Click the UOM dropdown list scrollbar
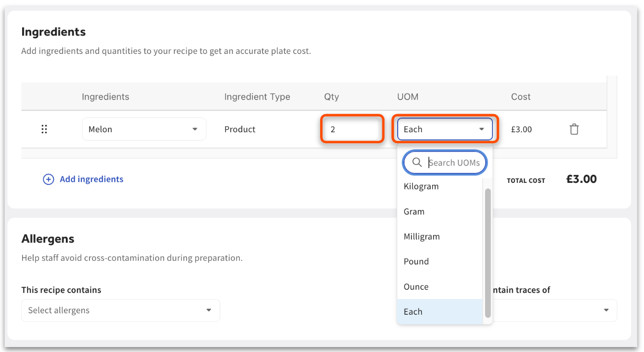This screenshot has width=644, height=352. (488, 253)
